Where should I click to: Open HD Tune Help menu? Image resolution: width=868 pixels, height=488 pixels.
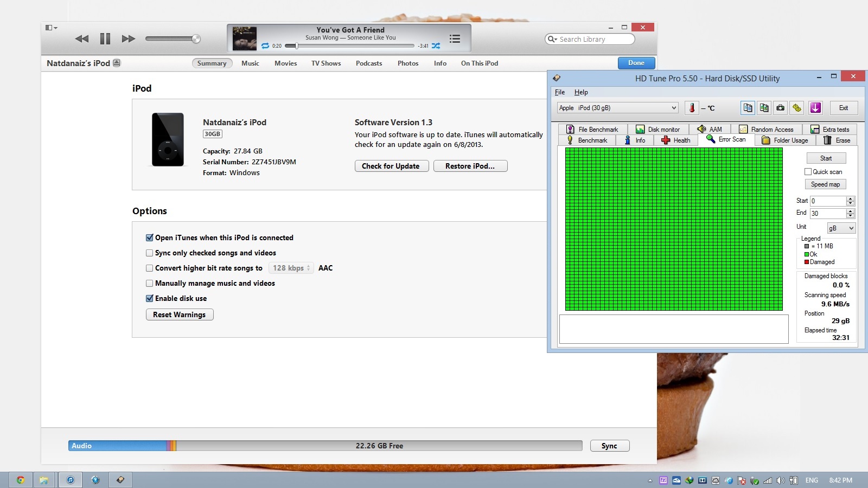(581, 92)
